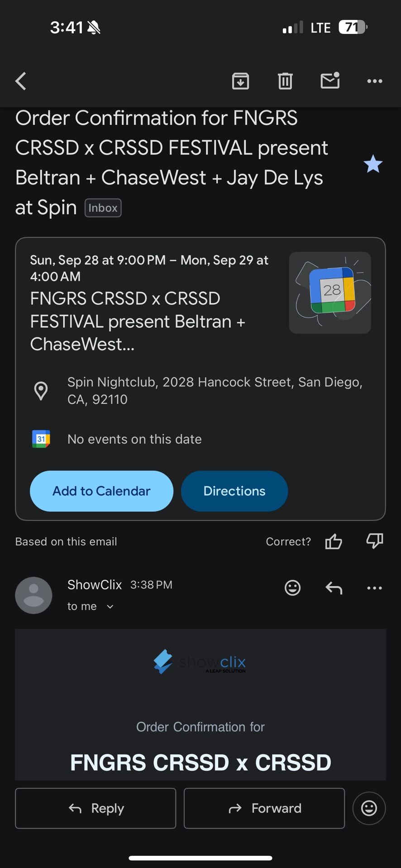The height and width of the screenshot is (868, 401).
Task: Open the Google Calendar 28 thumbnail
Action: click(x=330, y=292)
